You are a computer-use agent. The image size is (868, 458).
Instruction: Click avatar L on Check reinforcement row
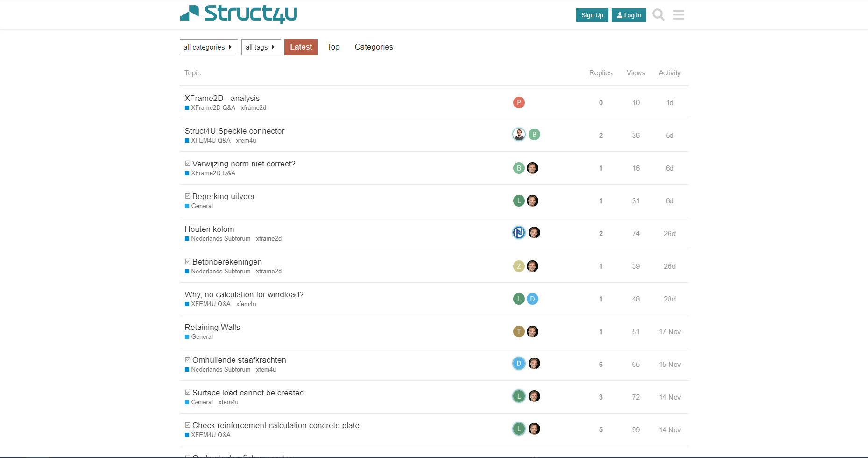(x=519, y=429)
